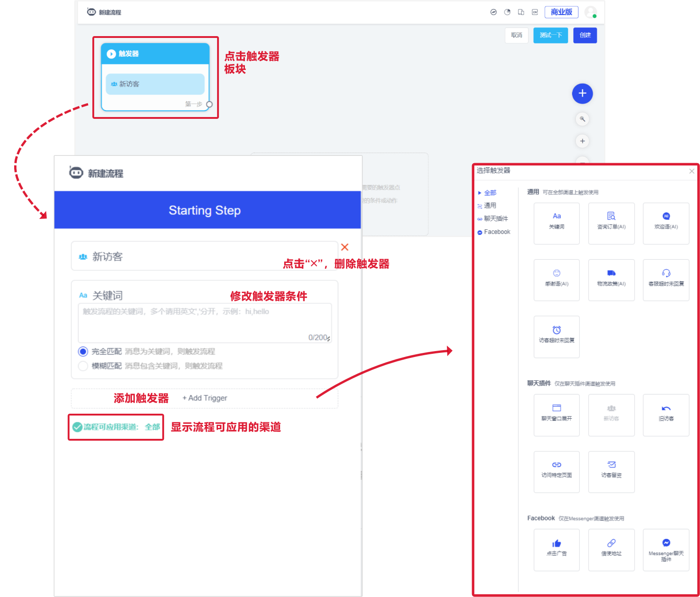Click the 创建 create button

pos(585,35)
